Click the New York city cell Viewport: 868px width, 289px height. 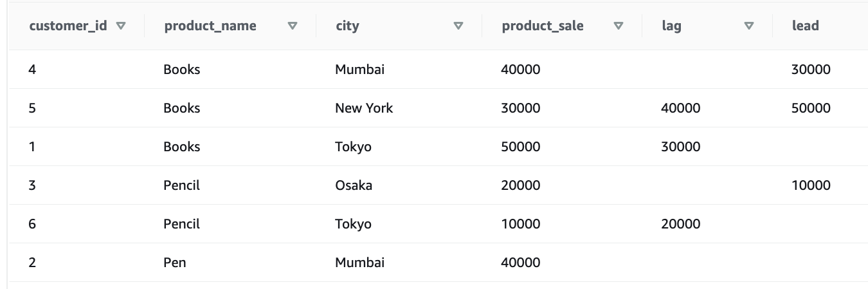pyautogui.click(x=364, y=108)
